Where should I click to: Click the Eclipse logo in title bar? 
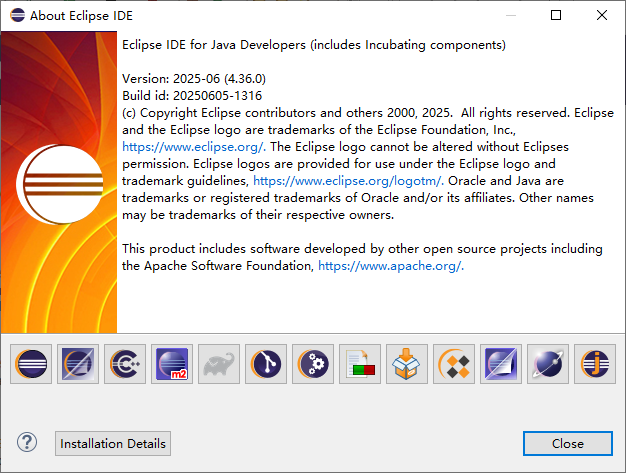18,15
